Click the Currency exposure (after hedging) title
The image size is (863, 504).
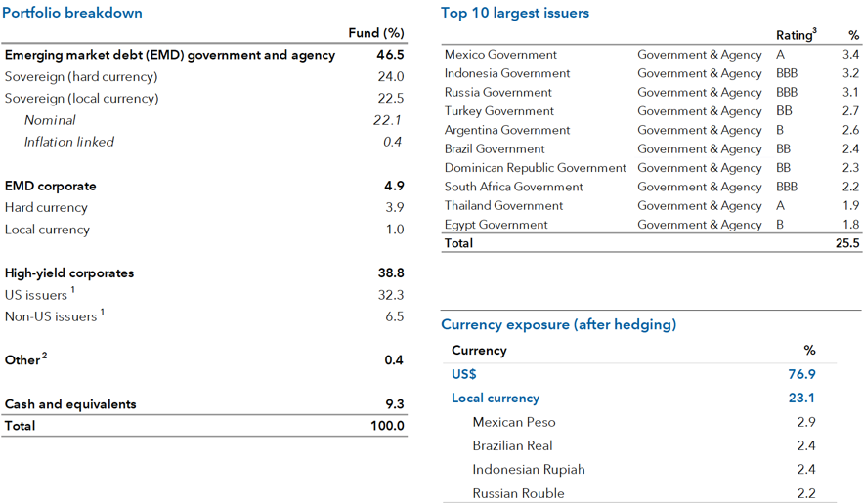pos(558,324)
